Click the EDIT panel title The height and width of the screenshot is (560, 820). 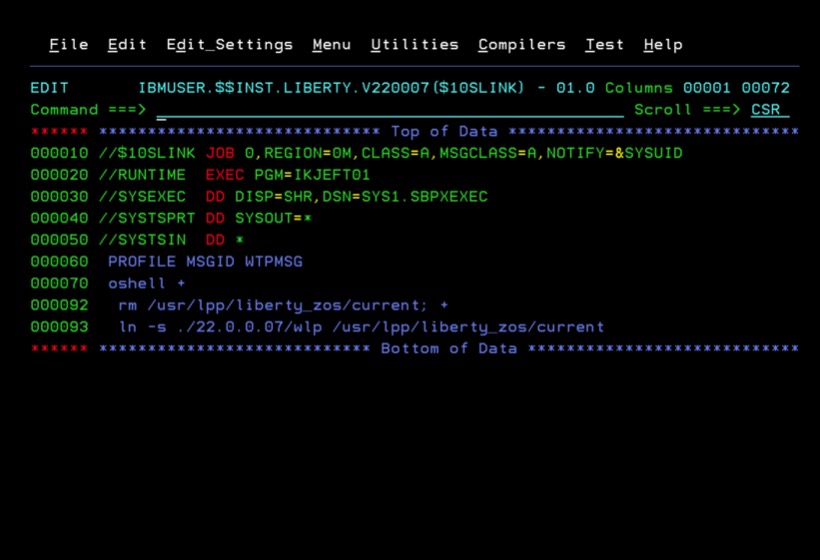click(50, 88)
